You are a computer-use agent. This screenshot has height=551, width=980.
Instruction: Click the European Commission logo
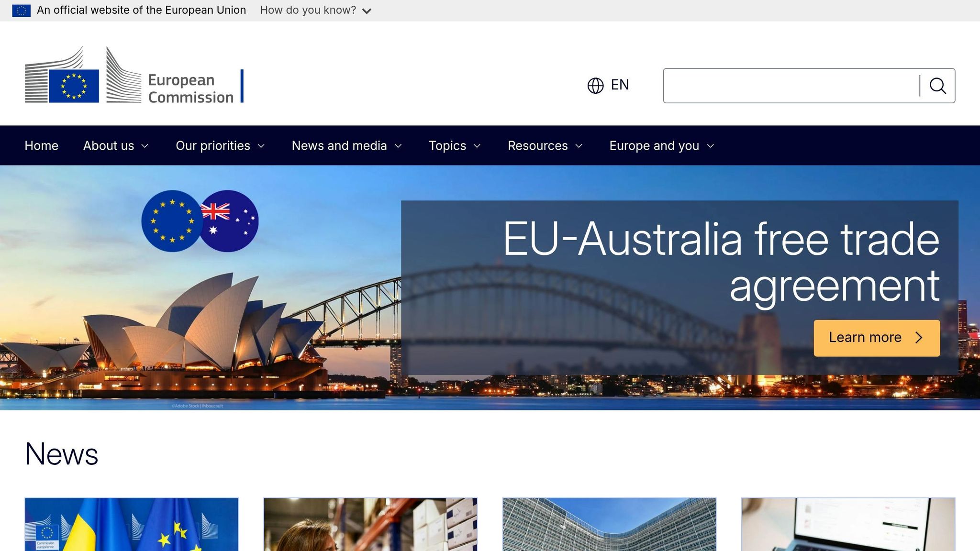(129, 75)
